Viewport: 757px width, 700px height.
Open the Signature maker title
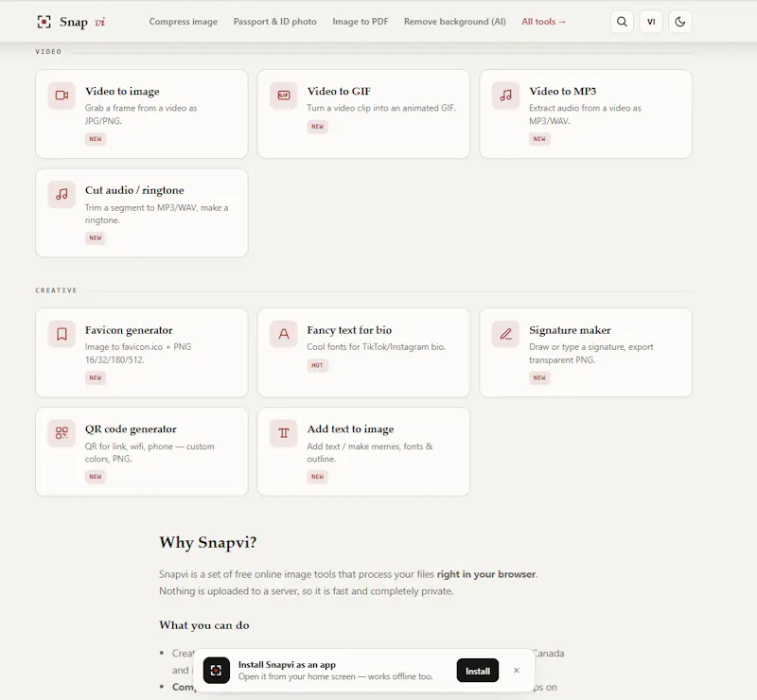click(570, 330)
